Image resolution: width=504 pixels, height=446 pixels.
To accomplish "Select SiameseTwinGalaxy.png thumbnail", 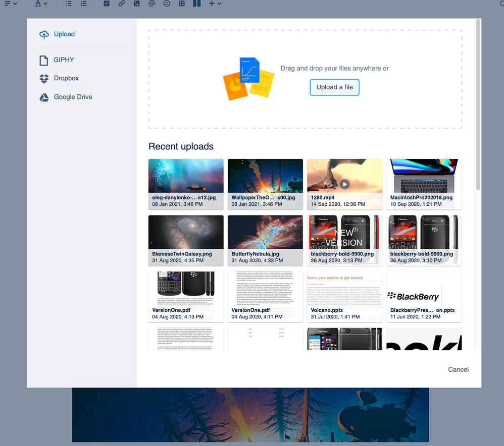I will pos(186,241).
